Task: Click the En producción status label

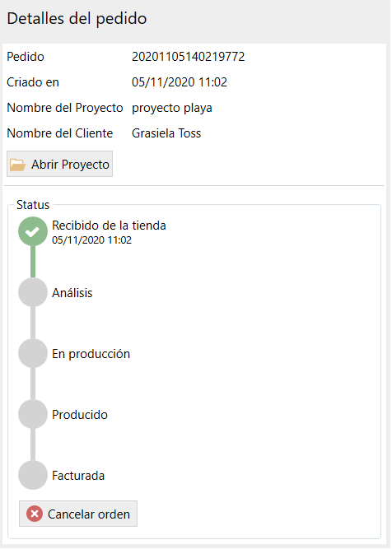Action: pyautogui.click(x=91, y=354)
